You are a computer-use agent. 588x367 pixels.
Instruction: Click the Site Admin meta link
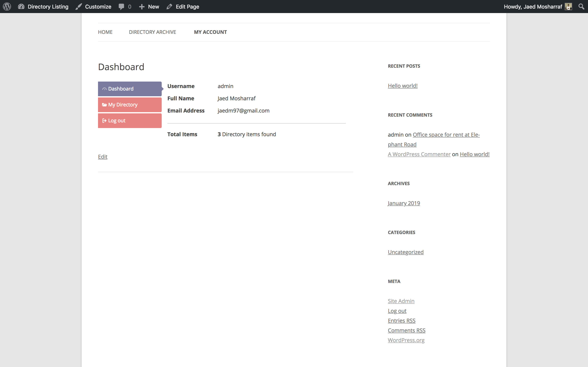[x=401, y=301]
